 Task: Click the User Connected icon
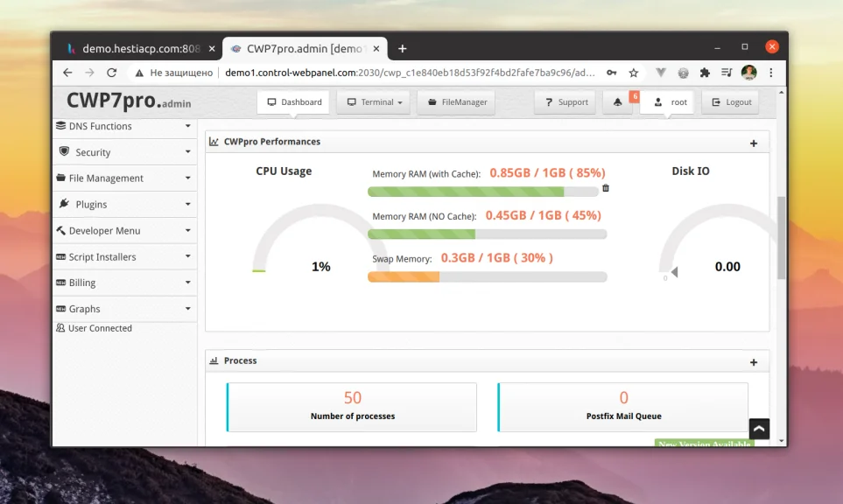(x=60, y=327)
